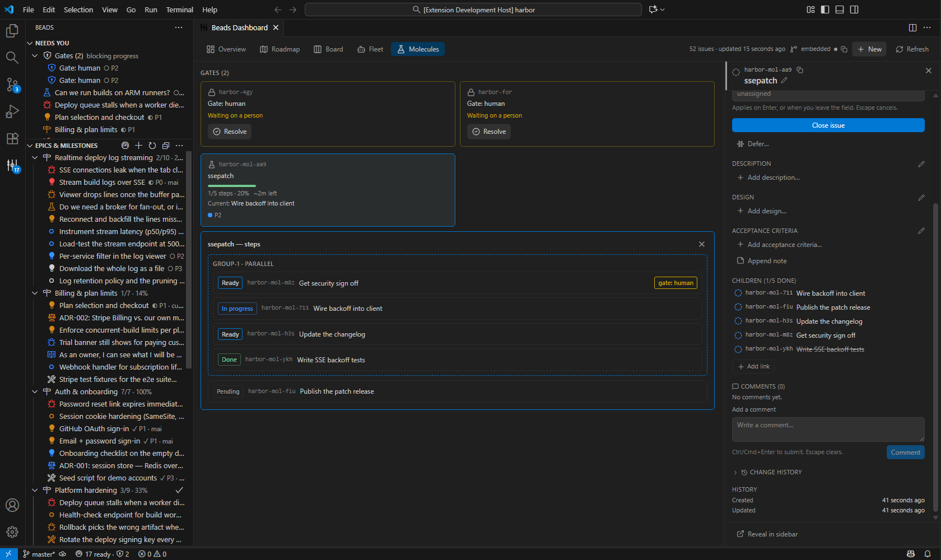Close the Beads Dashboard tab
Image resolution: width=941 pixels, height=560 pixels.
[x=276, y=27]
